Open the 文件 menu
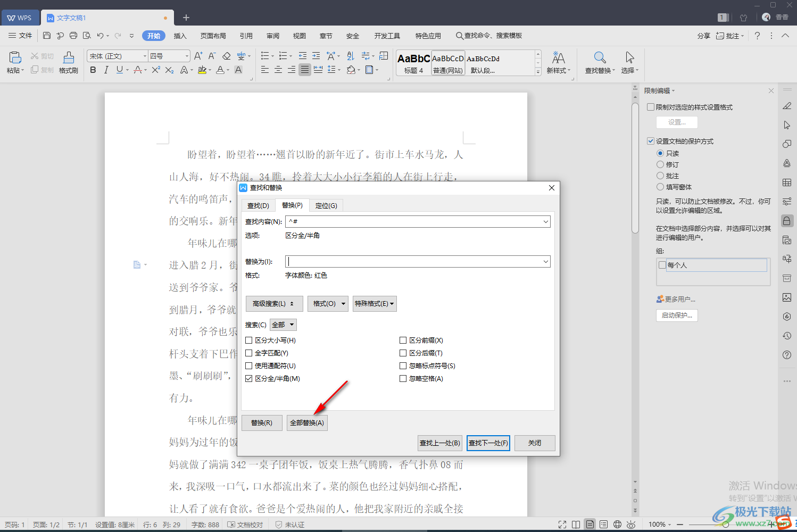 pos(20,36)
